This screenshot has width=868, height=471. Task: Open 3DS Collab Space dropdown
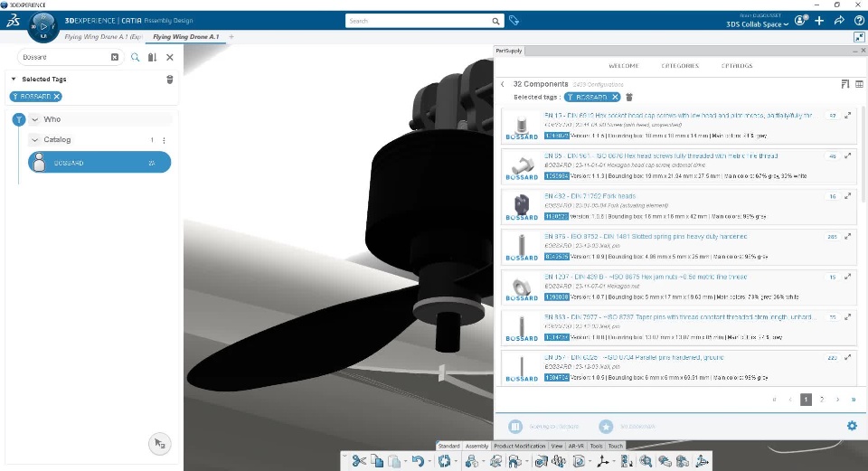tap(758, 24)
